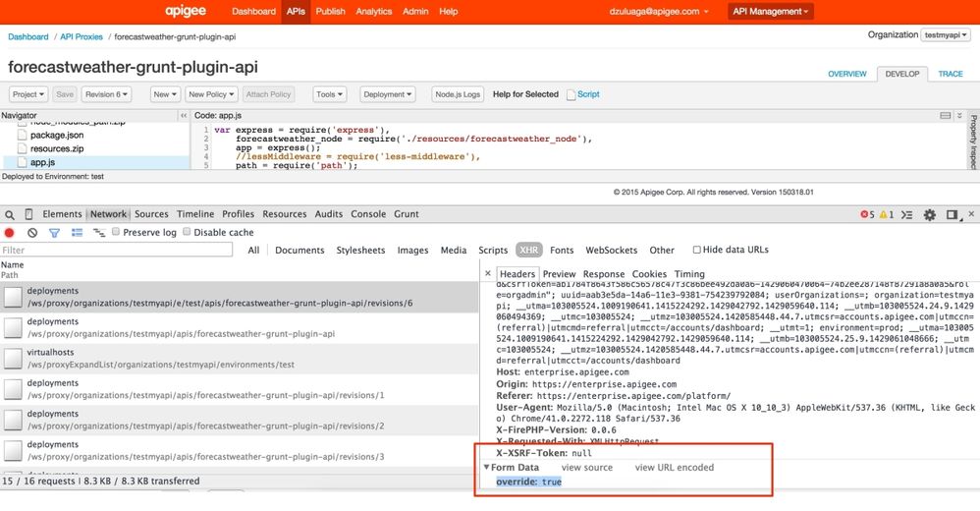The width and height of the screenshot is (980, 511).
Task: Open the Analytics menu
Action: tap(374, 11)
